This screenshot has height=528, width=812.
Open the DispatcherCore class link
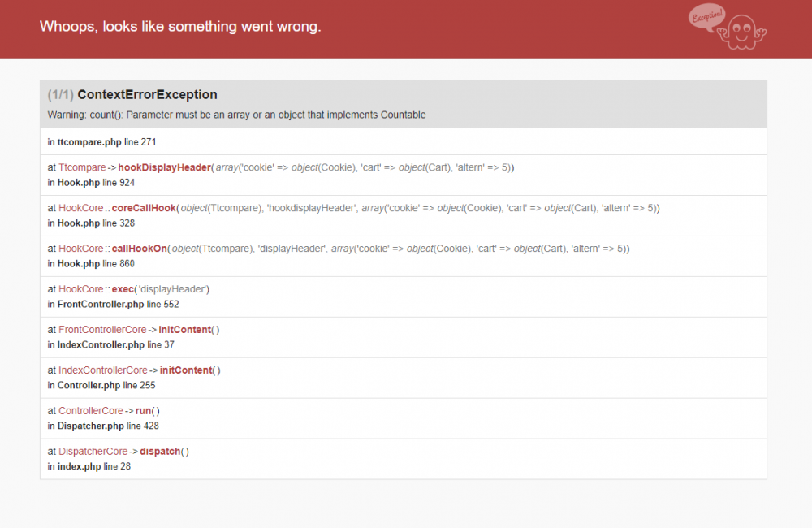93,451
